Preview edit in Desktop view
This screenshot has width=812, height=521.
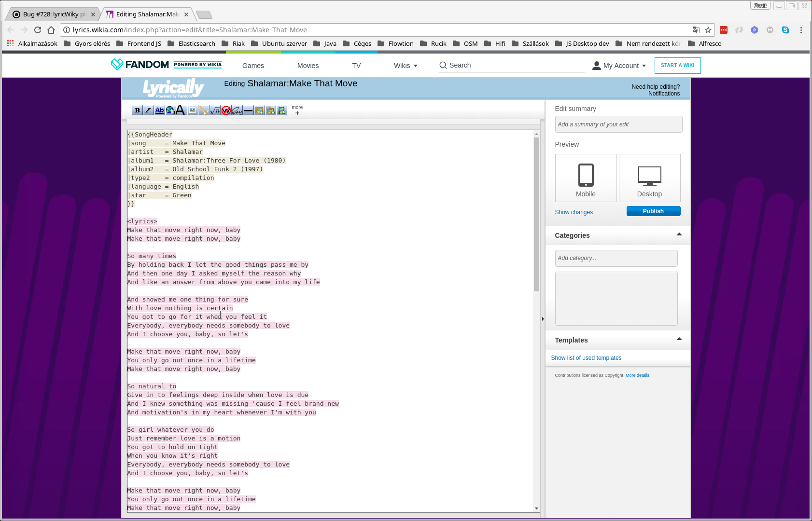click(x=649, y=178)
